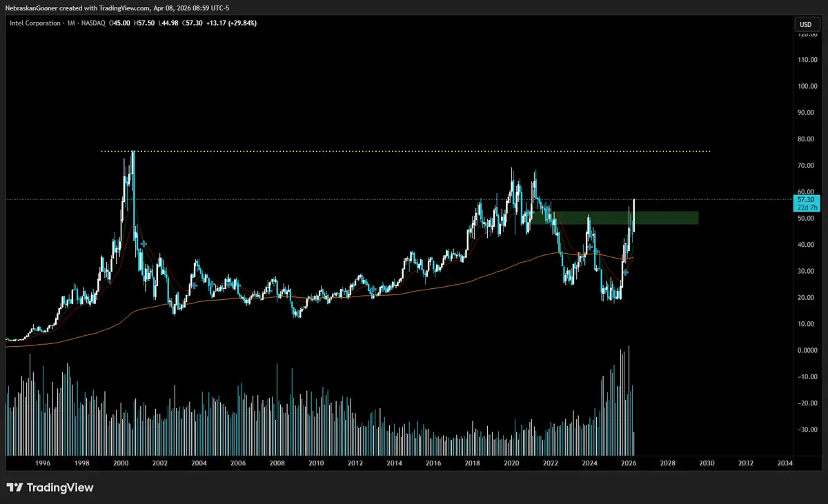
Task: Click the 0.000 axis label
Action: [x=807, y=350]
